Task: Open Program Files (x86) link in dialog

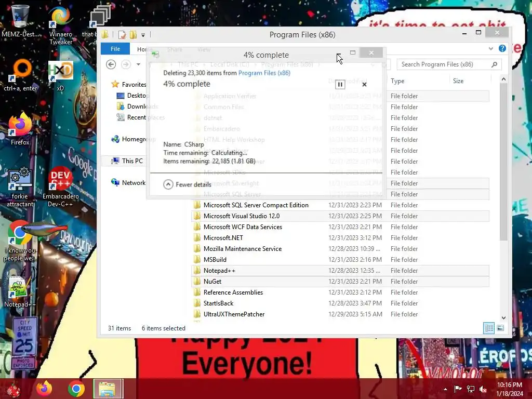Action: tap(264, 73)
